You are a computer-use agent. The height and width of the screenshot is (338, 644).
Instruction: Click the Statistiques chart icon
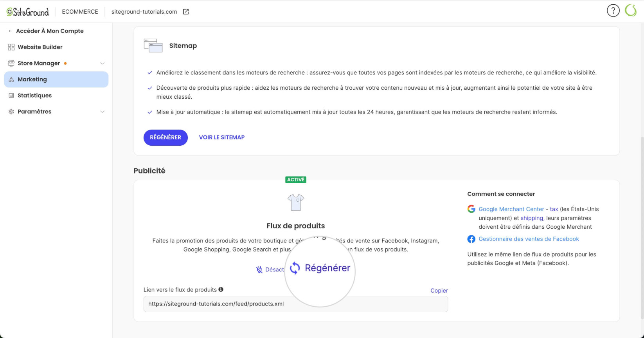coord(11,96)
